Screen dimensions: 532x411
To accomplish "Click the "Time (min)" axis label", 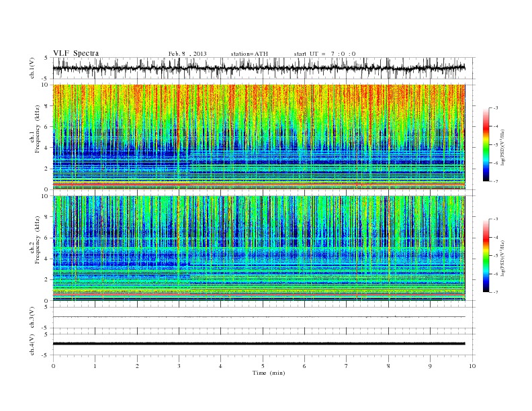I will pos(269,373).
